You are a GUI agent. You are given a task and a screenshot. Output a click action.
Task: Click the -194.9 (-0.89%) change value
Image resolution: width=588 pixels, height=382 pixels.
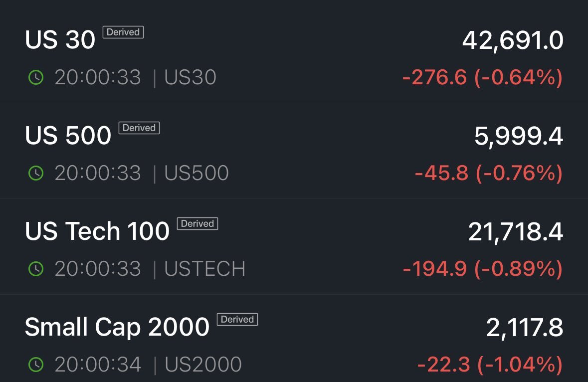pyautogui.click(x=483, y=269)
